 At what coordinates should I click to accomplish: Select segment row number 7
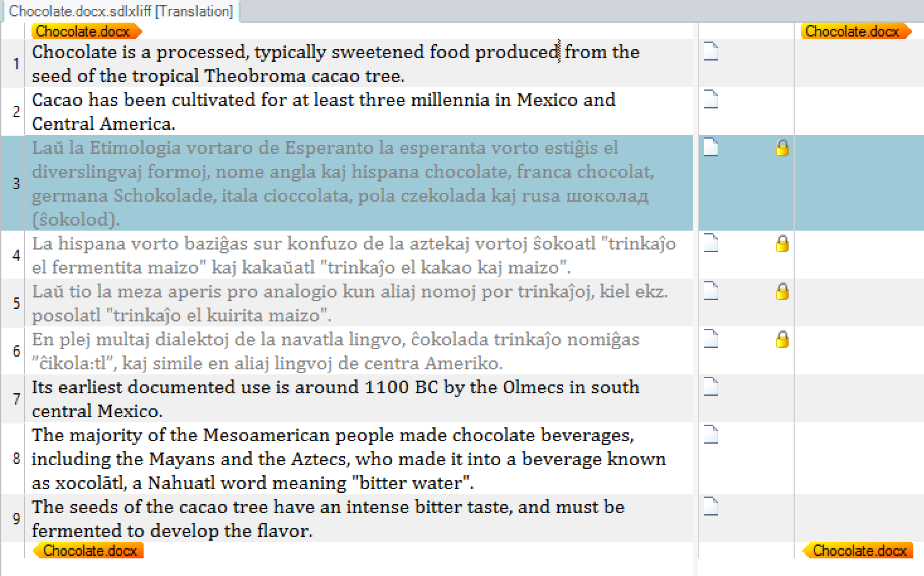pyautogui.click(x=16, y=399)
